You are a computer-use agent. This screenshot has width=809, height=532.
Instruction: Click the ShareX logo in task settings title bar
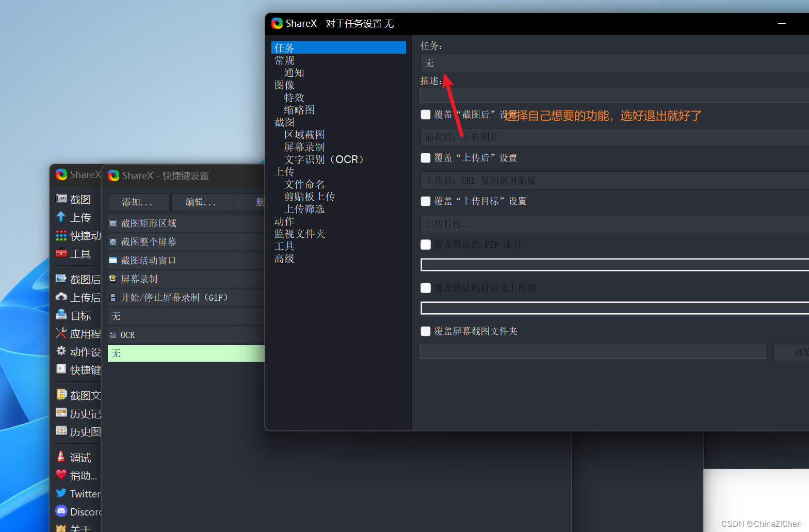tap(277, 23)
